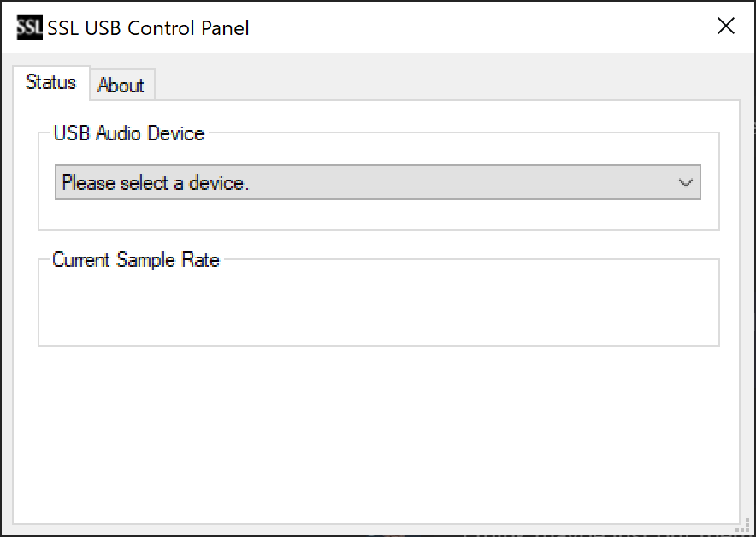This screenshot has height=537, width=756.
Task: Focus the device selection combo box field
Action: pos(377,182)
